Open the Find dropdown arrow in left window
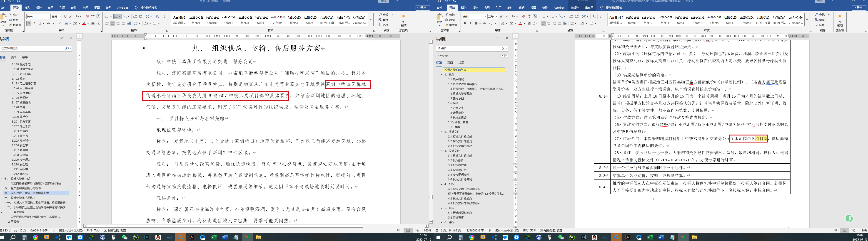The image size is (868, 241). (x=393, y=15)
